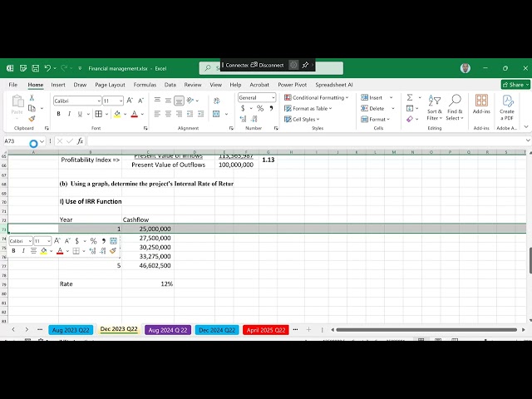Click the ribbon Fill Color bucket

(x=117, y=114)
